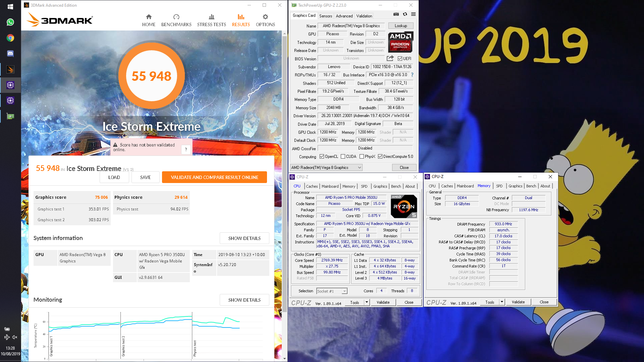Image resolution: width=644 pixels, height=362 pixels.
Task: Switch to GPU-Z taskbar icon
Action: (10, 116)
